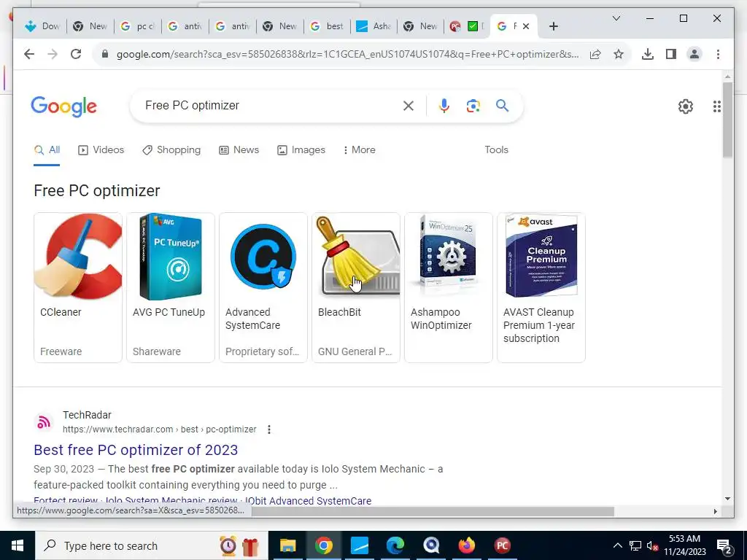Open the Advanced SystemCare card

263,287
